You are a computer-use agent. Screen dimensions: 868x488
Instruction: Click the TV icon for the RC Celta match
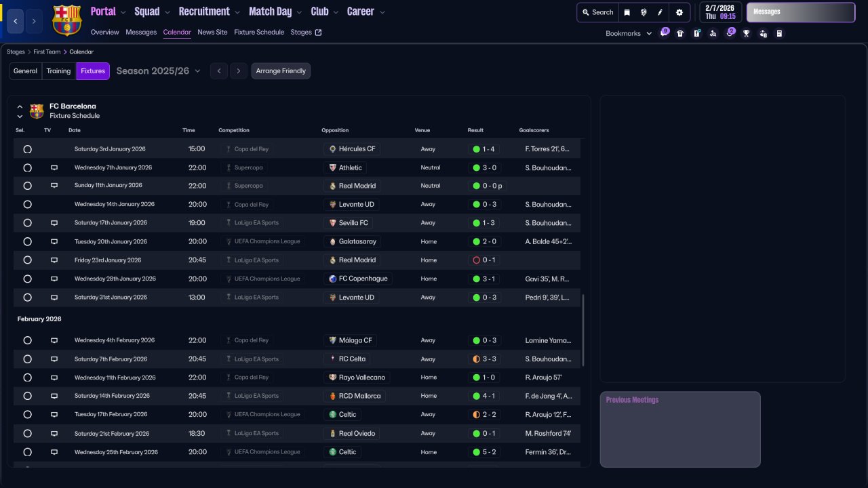54,359
